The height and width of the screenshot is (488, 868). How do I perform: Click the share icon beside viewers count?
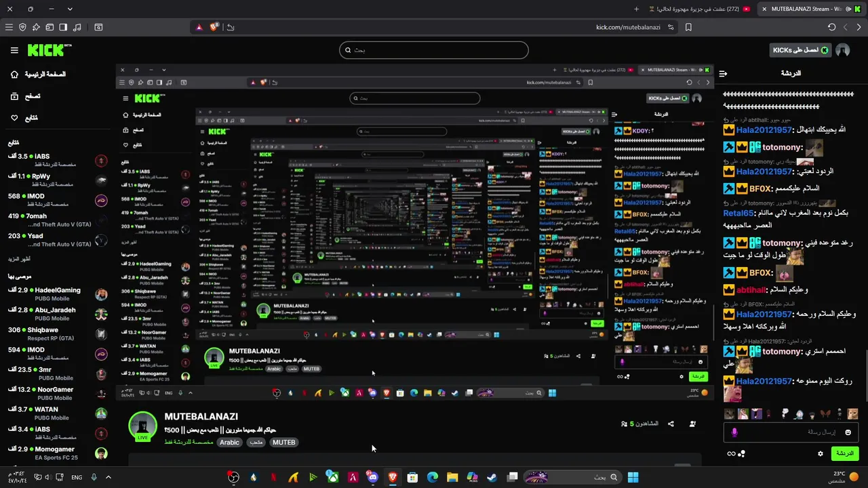pos(671,424)
